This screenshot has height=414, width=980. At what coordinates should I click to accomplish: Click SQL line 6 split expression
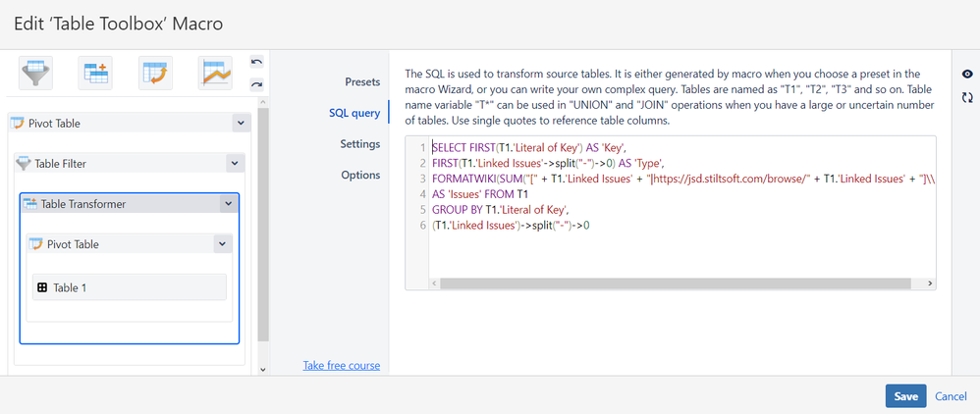coord(512,226)
